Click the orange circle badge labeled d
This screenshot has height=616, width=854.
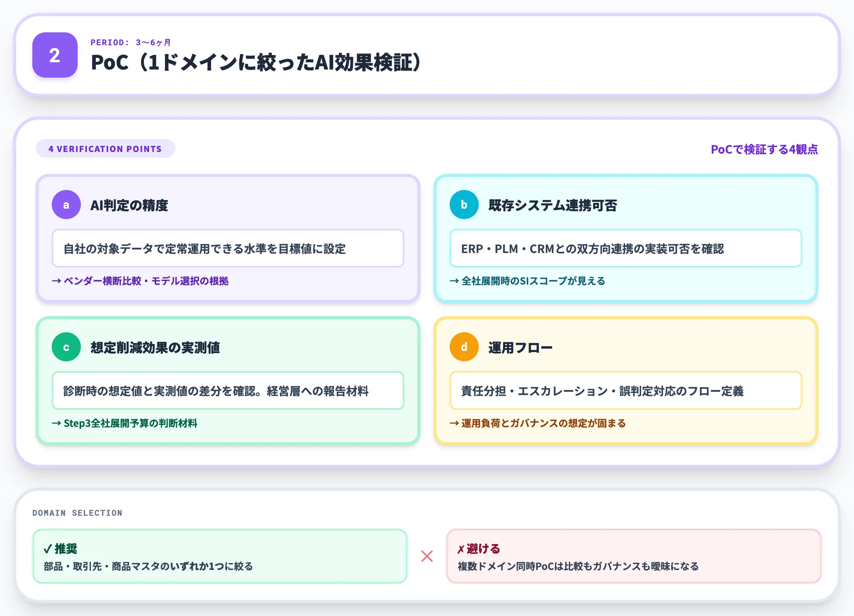(x=464, y=347)
